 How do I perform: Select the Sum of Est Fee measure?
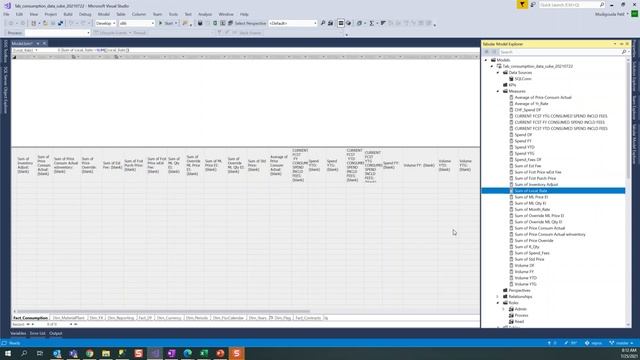point(527,166)
